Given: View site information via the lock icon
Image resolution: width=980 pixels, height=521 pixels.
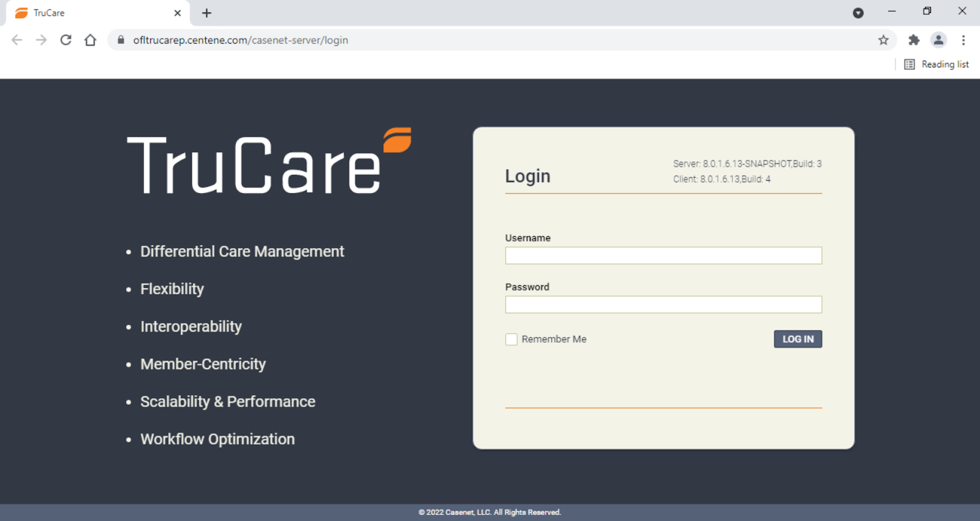Looking at the screenshot, I should click(x=121, y=40).
